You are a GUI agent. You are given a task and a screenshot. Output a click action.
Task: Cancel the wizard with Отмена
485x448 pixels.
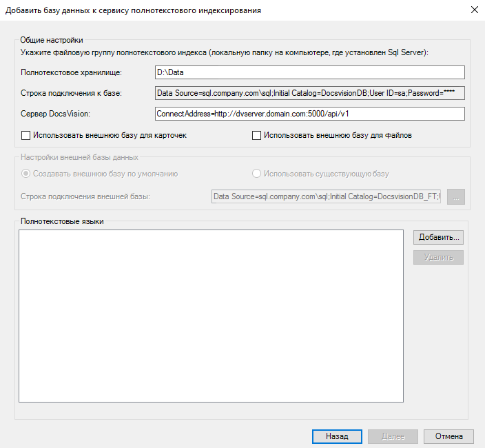point(448,436)
